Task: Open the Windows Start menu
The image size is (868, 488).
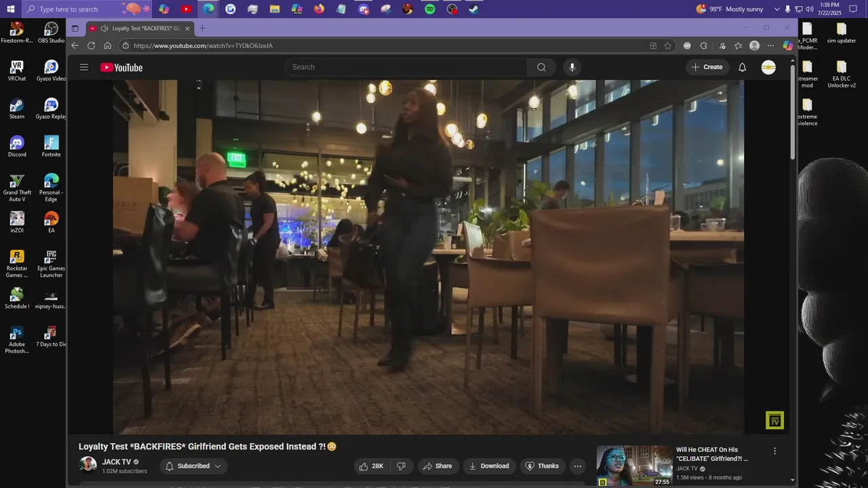Action: click(x=10, y=9)
